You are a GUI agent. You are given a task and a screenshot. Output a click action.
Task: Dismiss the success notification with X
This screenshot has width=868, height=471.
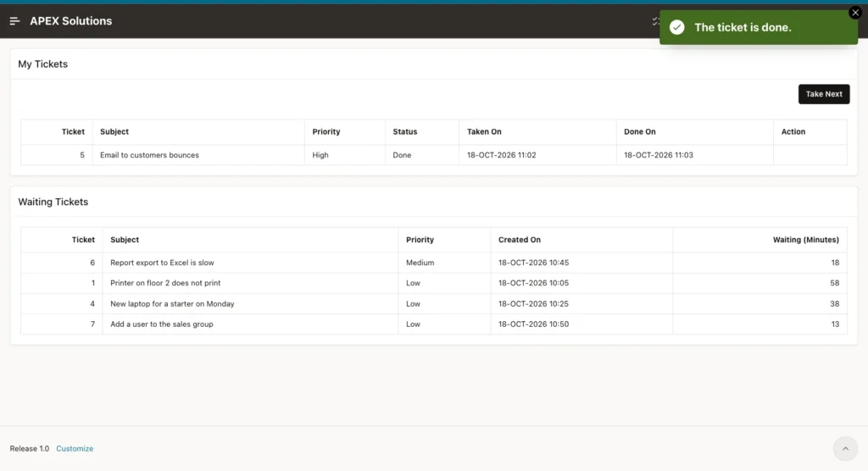pyautogui.click(x=855, y=13)
